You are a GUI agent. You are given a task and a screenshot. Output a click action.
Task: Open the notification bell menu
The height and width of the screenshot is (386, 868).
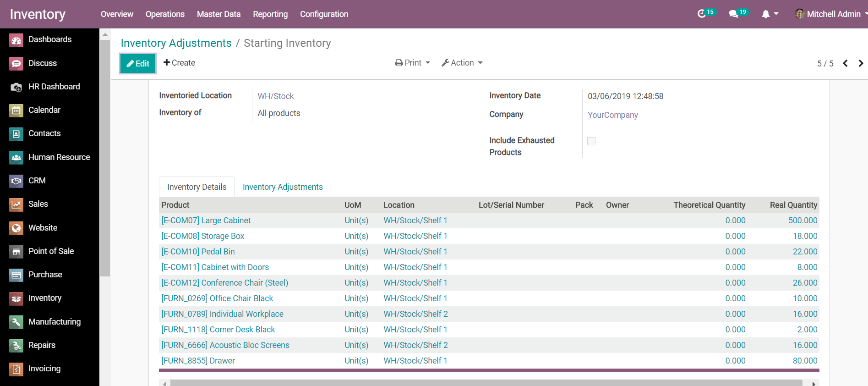point(770,14)
